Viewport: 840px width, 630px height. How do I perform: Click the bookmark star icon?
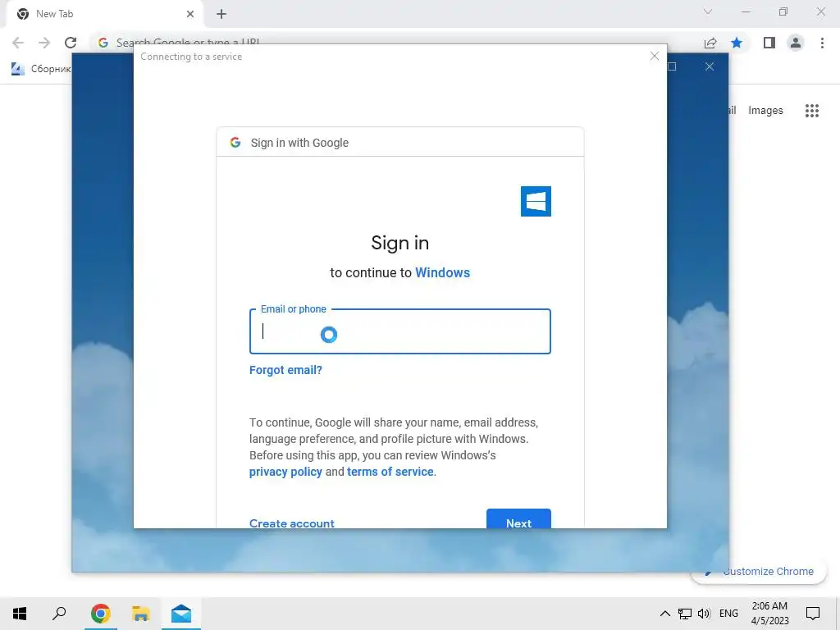pyautogui.click(x=737, y=43)
